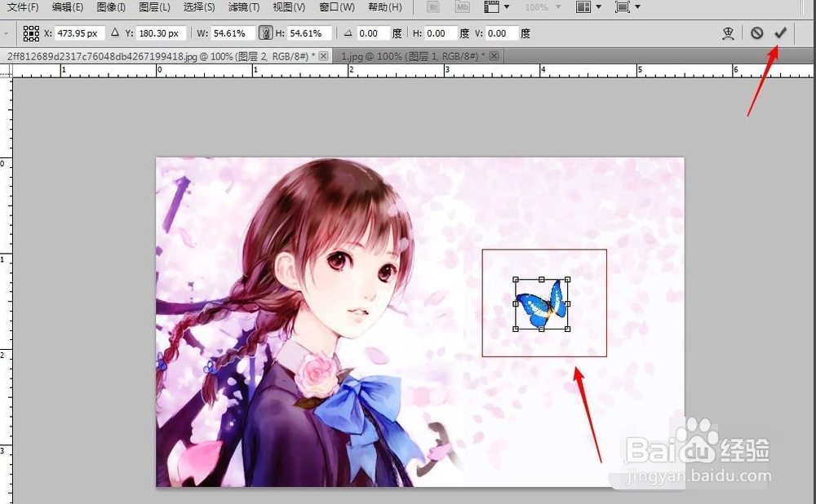Open the 窗口(W) menu
This screenshot has width=816, height=504.
tap(337, 7)
